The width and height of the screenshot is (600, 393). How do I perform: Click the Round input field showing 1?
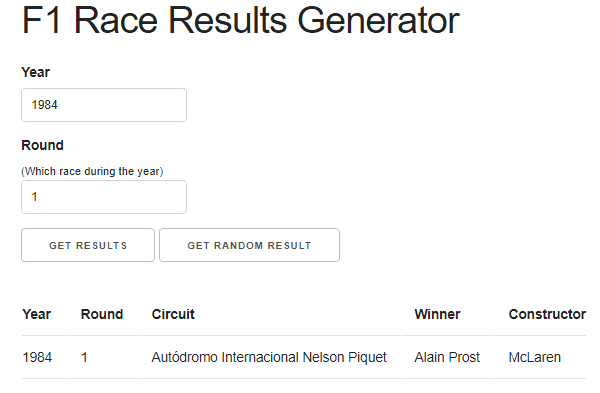[x=104, y=197]
